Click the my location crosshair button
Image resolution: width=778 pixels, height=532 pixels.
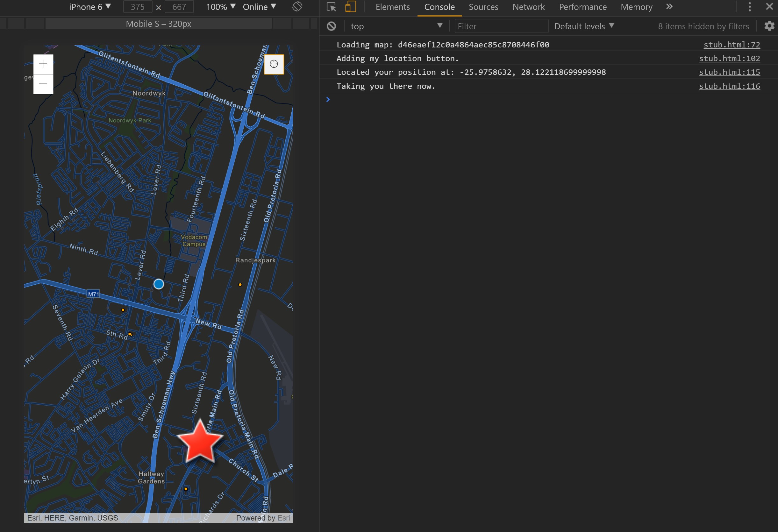[274, 64]
